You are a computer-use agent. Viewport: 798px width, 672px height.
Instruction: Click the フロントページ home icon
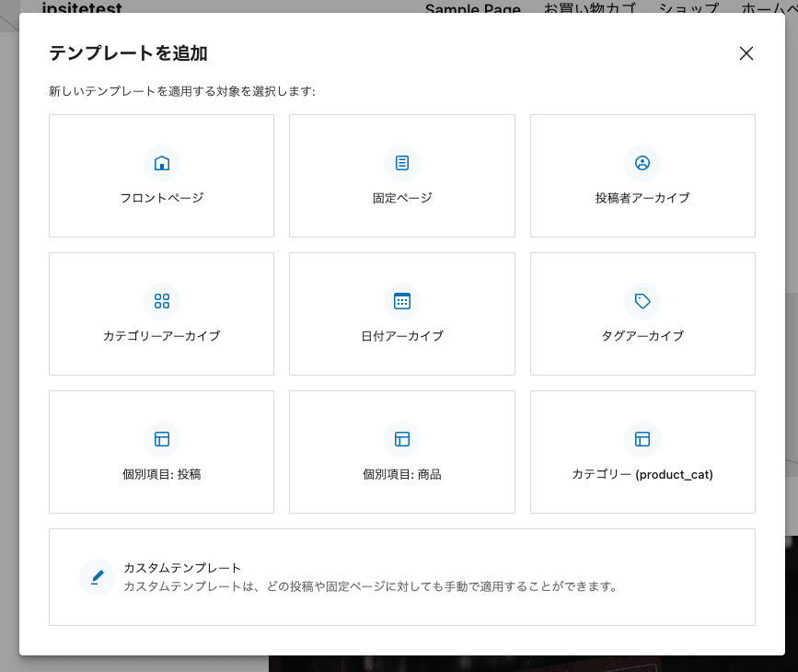pyautogui.click(x=162, y=162)
